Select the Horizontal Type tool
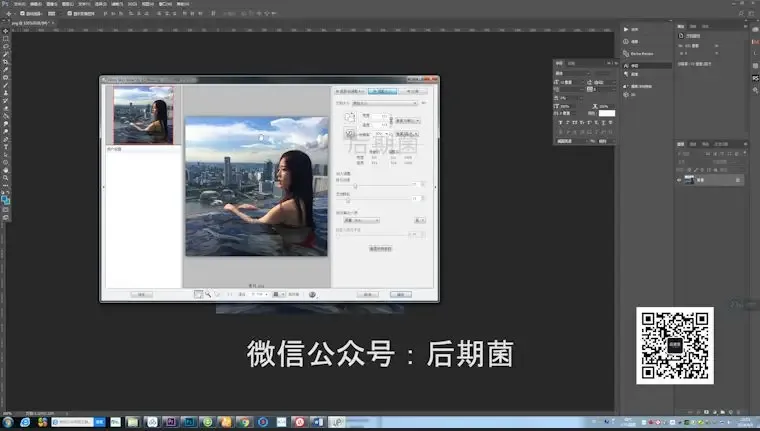Viewport: 760px width, 431px height. 7,147
